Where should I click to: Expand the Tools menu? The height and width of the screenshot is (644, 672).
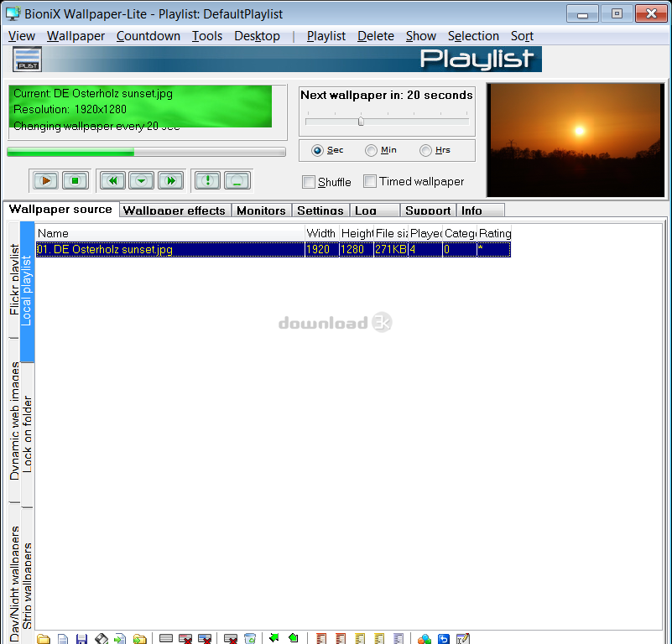[x=206, y=36]
